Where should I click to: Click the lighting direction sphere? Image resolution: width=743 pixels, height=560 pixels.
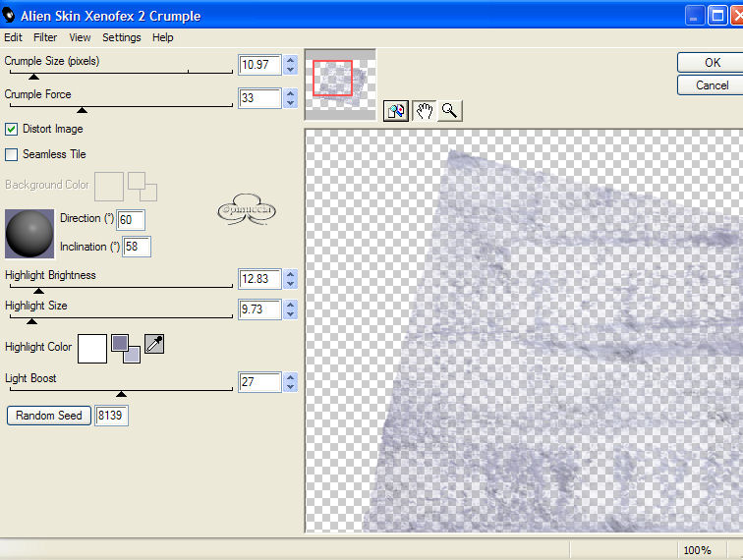click(x=29, y=234)
